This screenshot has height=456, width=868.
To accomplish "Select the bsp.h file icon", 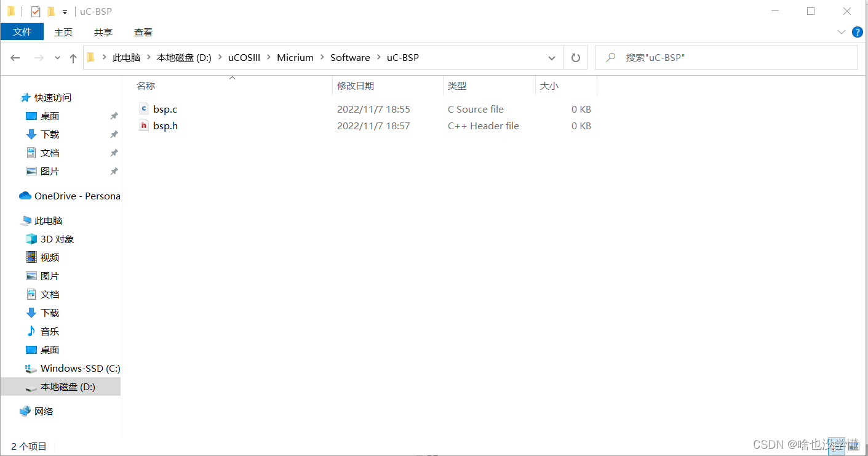I will 144,126.
